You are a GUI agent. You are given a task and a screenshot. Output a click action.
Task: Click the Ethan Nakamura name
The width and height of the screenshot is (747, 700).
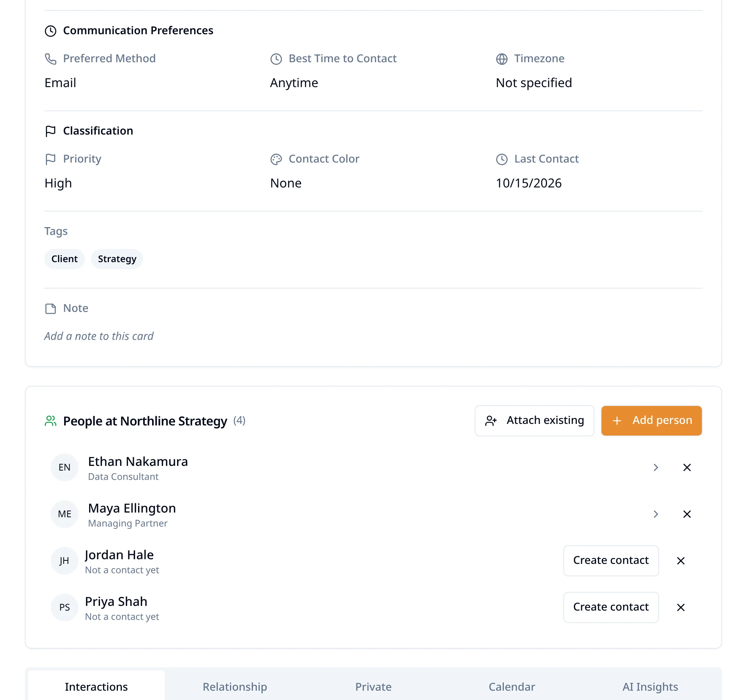(x=138, y=462)
